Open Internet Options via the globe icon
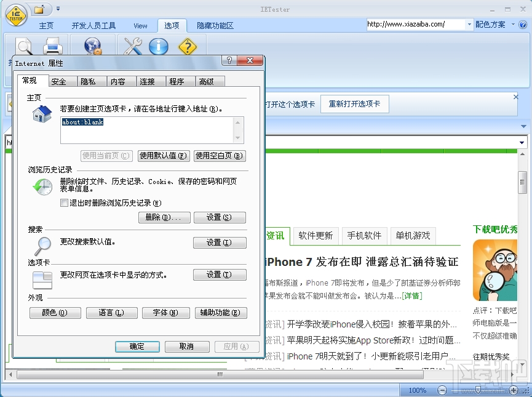 tap(93, 47)
